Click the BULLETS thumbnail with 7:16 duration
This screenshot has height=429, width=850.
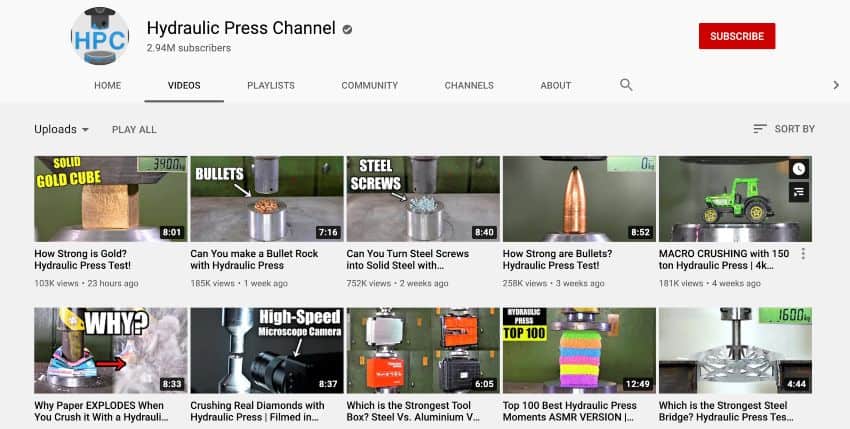[x=267, y=199]
